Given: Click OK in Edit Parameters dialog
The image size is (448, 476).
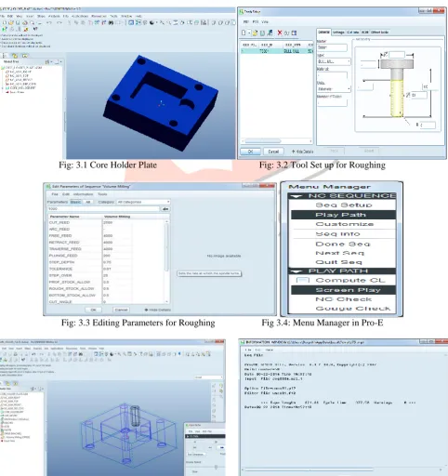Looking at the screenshot, I should coord(93,310).
